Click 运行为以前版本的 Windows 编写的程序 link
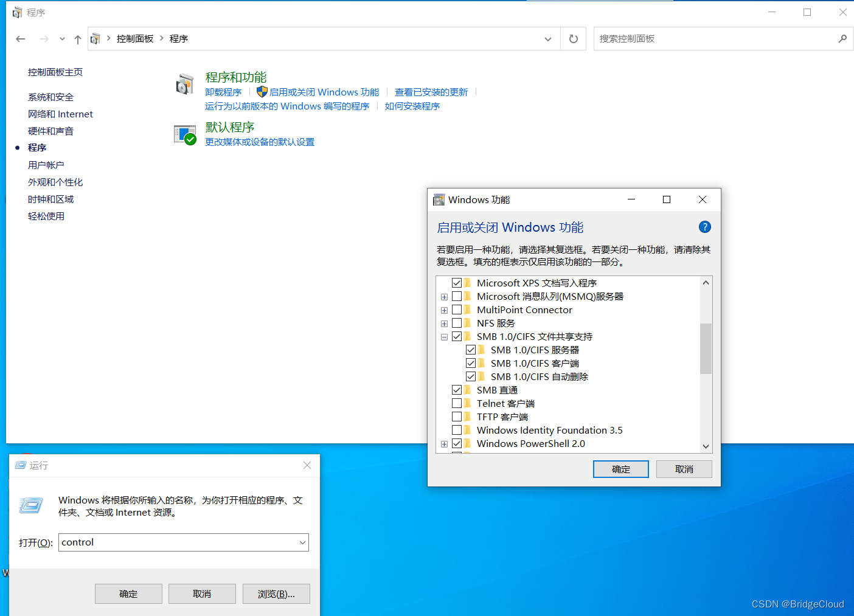This screenshot has height=616, width=854. pyautogui.click(x=287, y=106)
